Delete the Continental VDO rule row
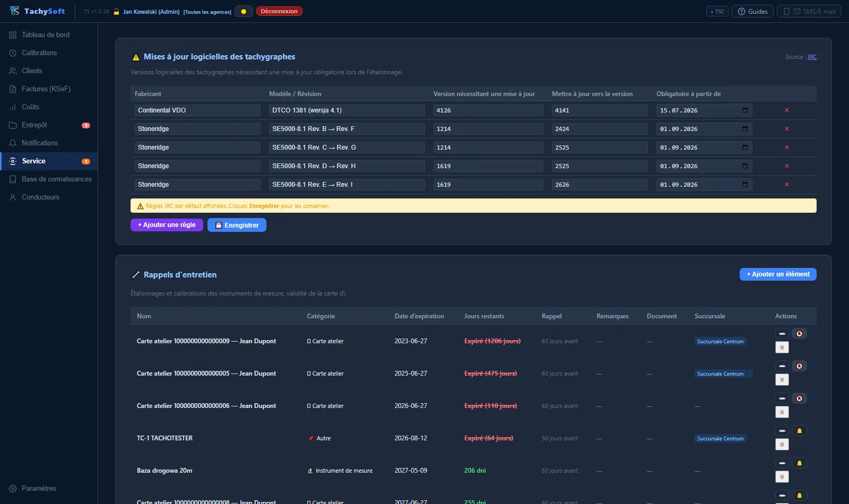849x504 pixels. (787, 110)
